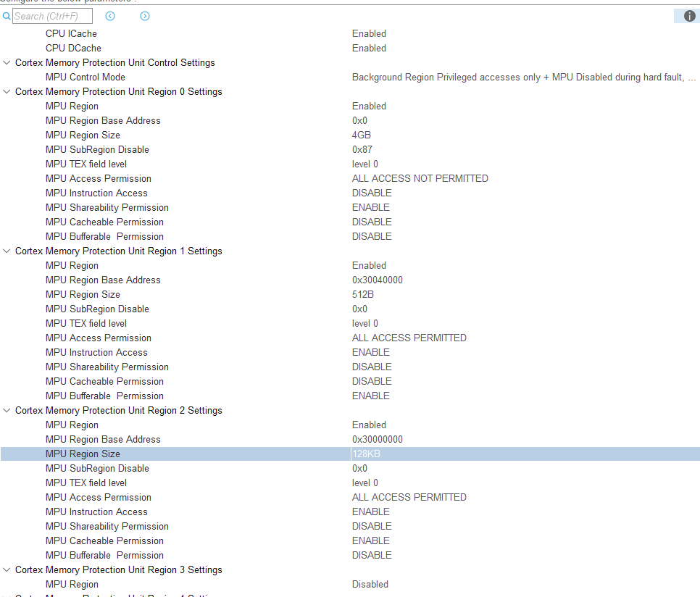Collapse MPU Region 2 Settings section
The width and height of the screenshot is (700, 597).
[x=7, y=410]
